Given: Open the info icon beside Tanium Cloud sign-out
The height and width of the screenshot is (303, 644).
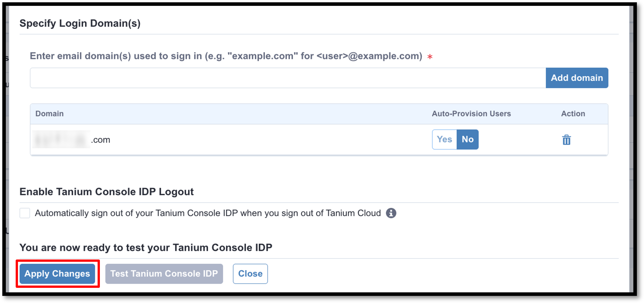Looking at the screenshot, I should click(391, 213).
